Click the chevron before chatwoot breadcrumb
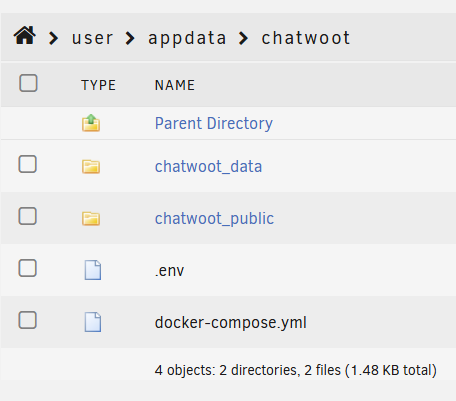The width and height of the screenshot is (456, 401). point(243,38)
